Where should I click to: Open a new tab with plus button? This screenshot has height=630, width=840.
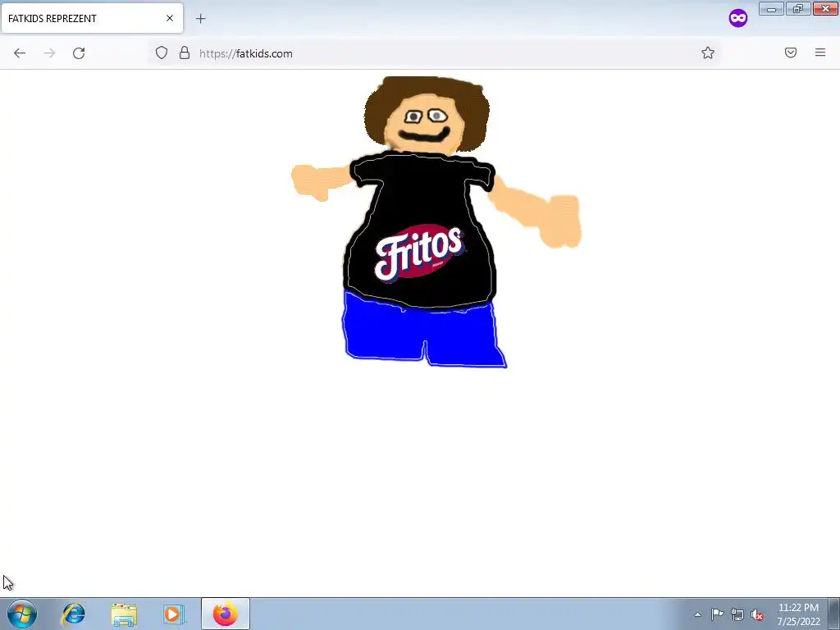pos(200,19)
